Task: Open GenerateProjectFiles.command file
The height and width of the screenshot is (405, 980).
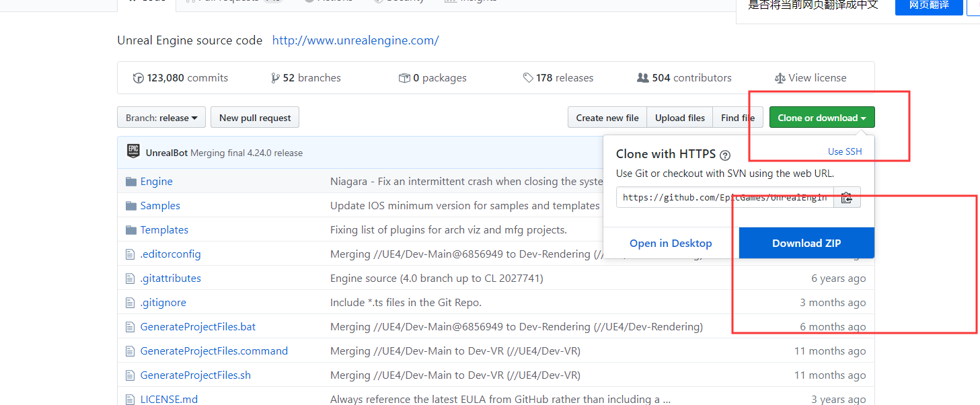Action: click(214, 351)
